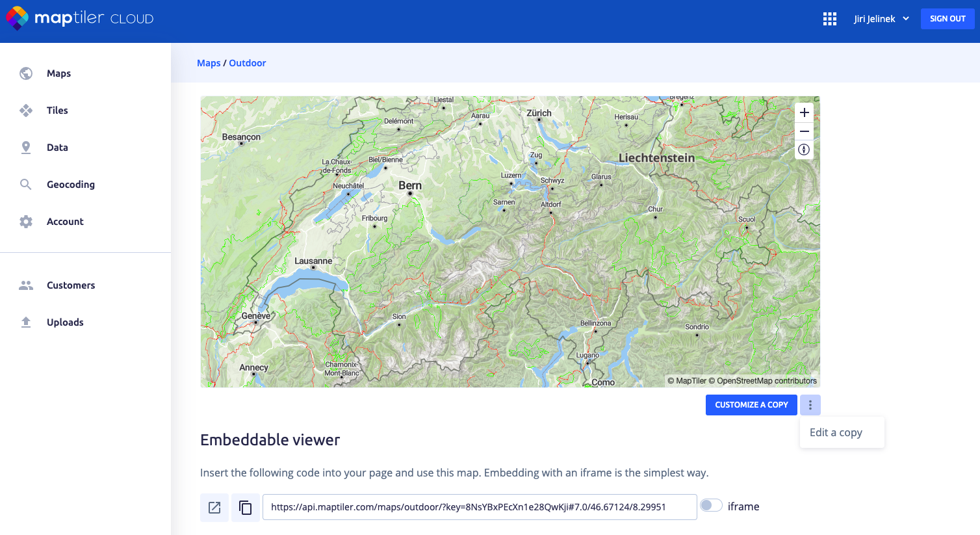Viewport: 980px width, 535px height.
Task: Select Edit a copy menu option
Action: (x=836, y=432)
